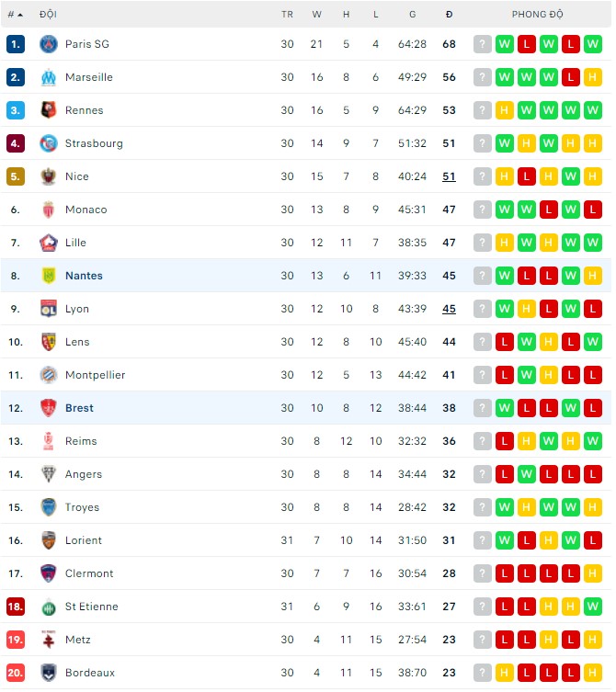Click the Lille club logo
The image size is (616, 692).
tap(49, 243)
